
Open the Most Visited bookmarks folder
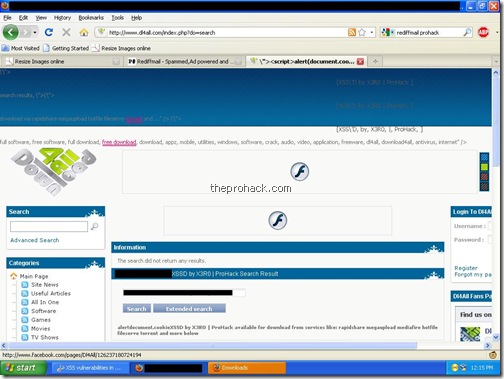click(x=20, y=48)
